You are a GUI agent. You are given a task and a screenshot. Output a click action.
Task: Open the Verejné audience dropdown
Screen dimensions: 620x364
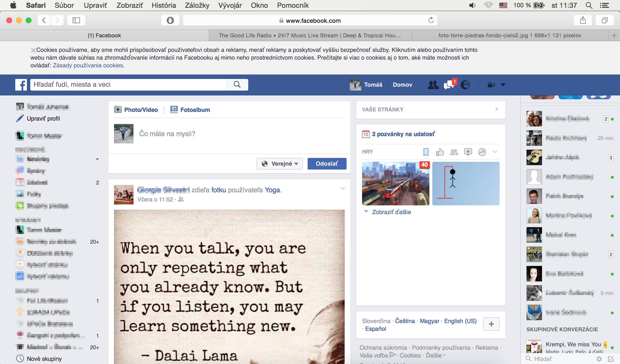click(x=279, y=164)
